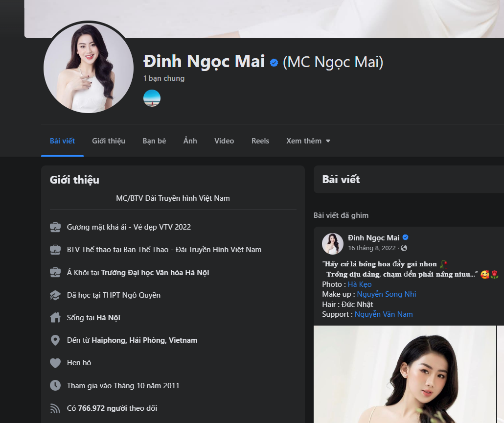Open the large profile picture
This screenshot has height=423, width=504.
click(x=89, y=67)
